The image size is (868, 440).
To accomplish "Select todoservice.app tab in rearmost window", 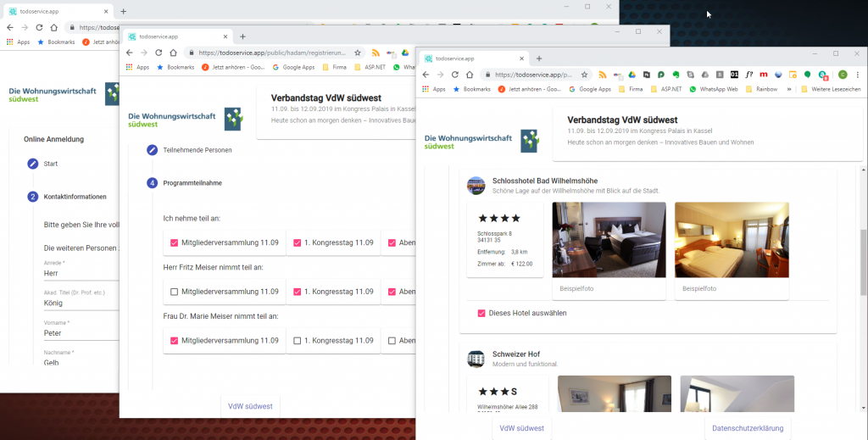I will coord(58,11).
